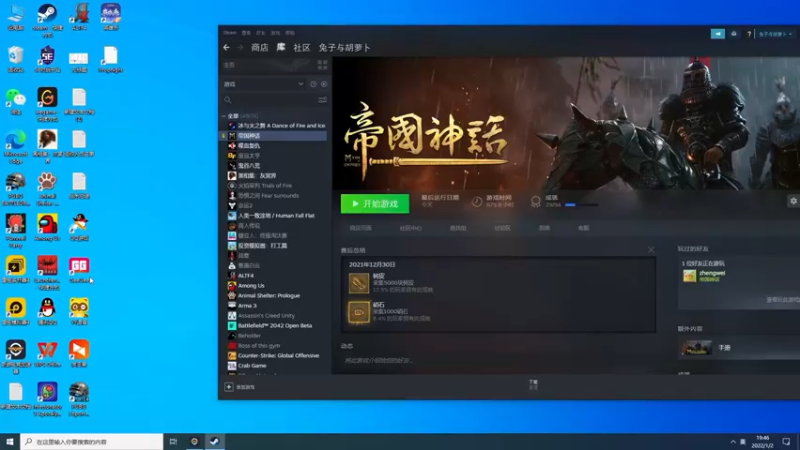
Task: Open friend zhengwei's avatar
Action: pos(689,276)
